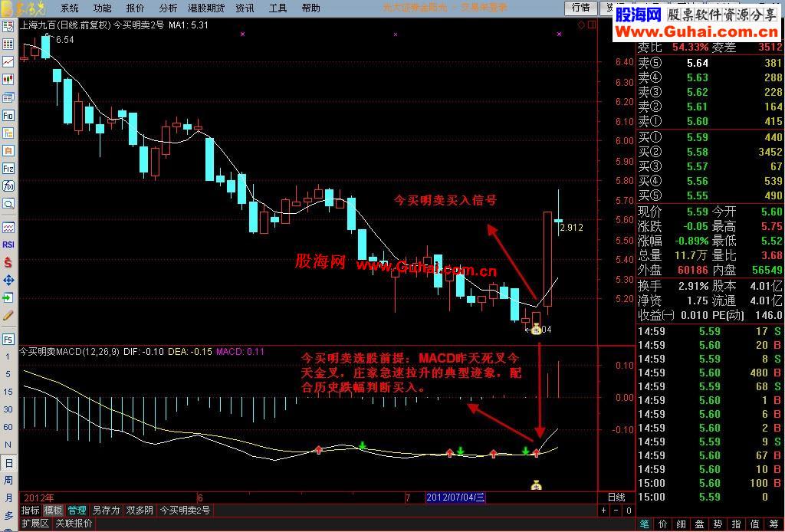The height and width of the screenshot is (532, 785).
Task: Click the 卖⑤ price 5.64 in order book
Action: click(x=698, y=63)
